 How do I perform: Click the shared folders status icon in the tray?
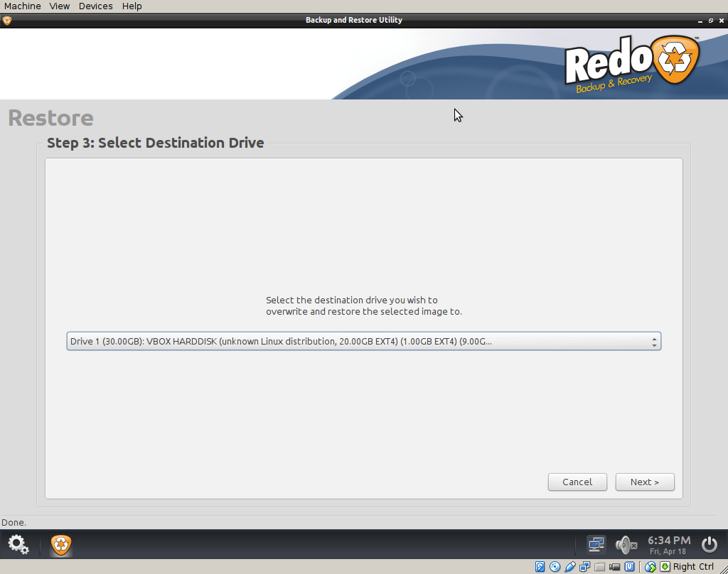(x=599, y=566)
